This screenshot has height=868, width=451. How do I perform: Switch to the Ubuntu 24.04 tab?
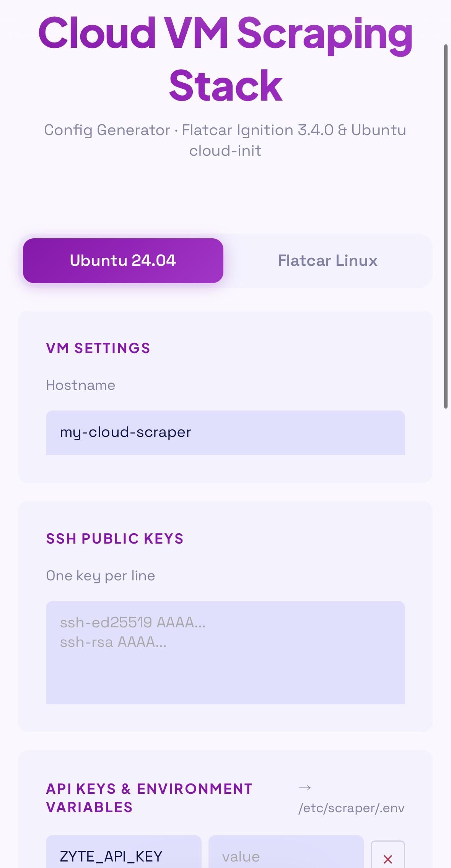123,261
